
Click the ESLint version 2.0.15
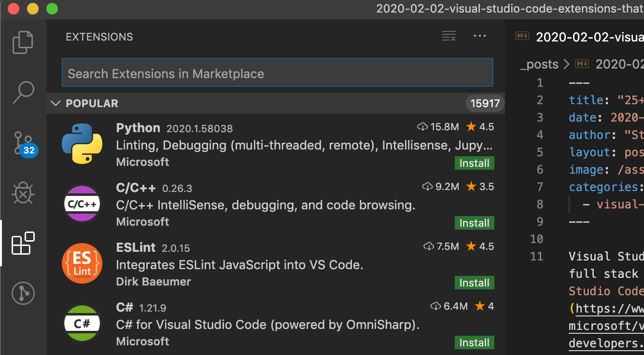point(176,248)
